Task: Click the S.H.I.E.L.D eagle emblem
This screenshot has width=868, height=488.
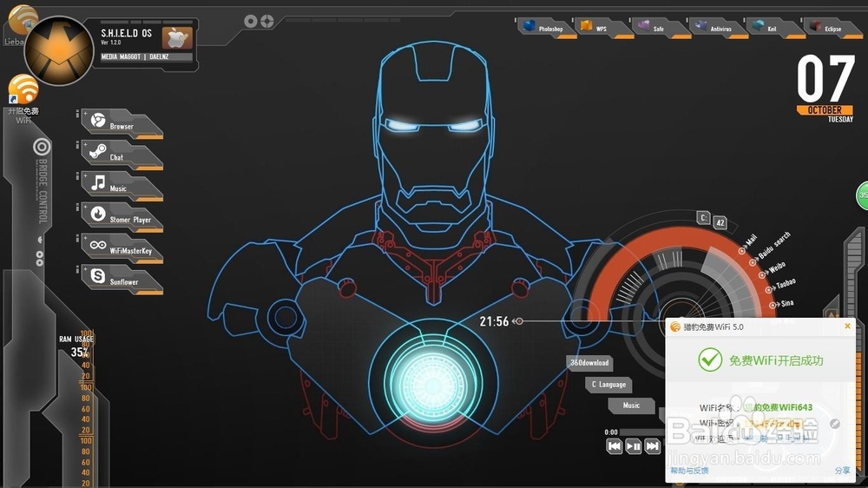Action: (59, 51)
